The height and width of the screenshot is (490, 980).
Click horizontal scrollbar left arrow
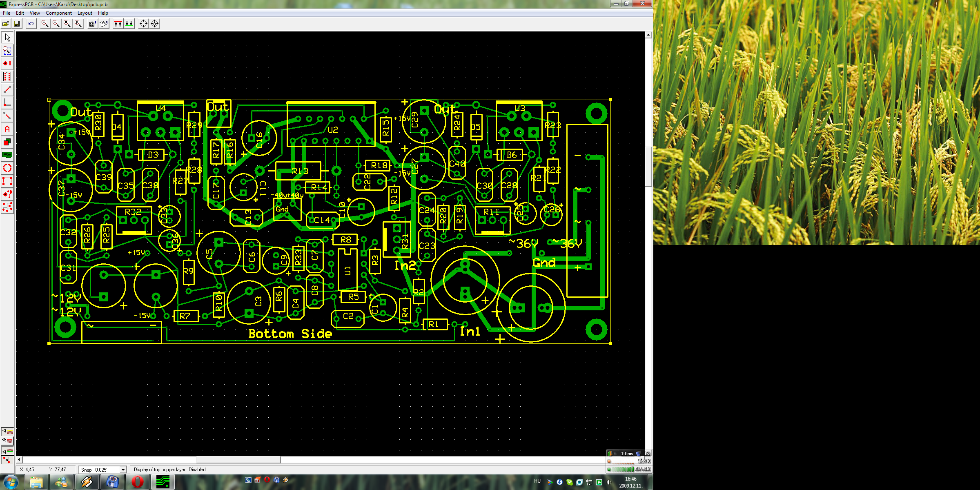tap(19, 460)
